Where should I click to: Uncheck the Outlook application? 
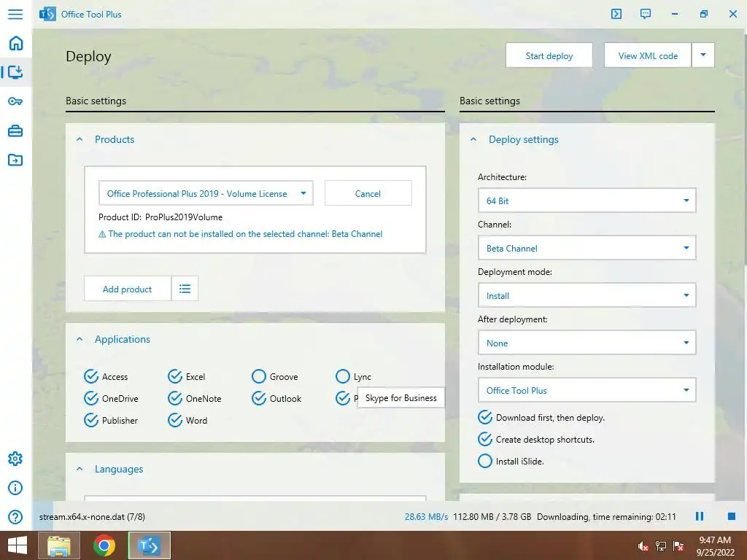click(x=259, y=398)
